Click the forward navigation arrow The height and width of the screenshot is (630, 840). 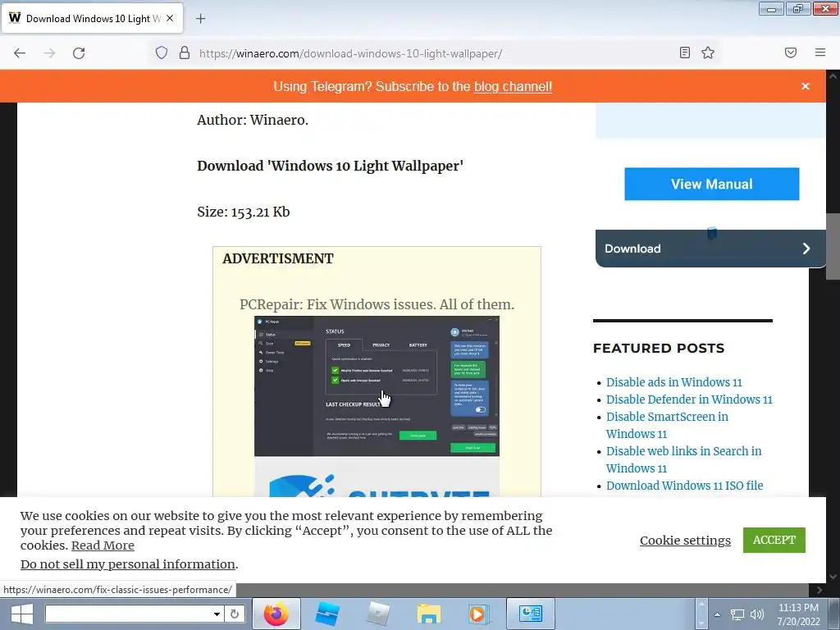pos(49,53)
